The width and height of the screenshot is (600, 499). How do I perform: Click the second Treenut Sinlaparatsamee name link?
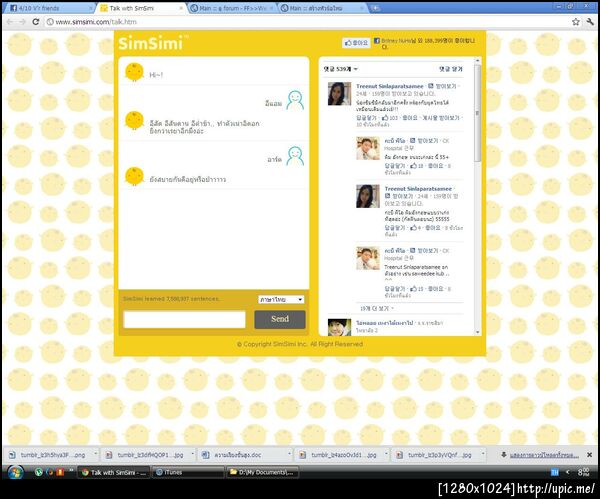tap(418, 189)
